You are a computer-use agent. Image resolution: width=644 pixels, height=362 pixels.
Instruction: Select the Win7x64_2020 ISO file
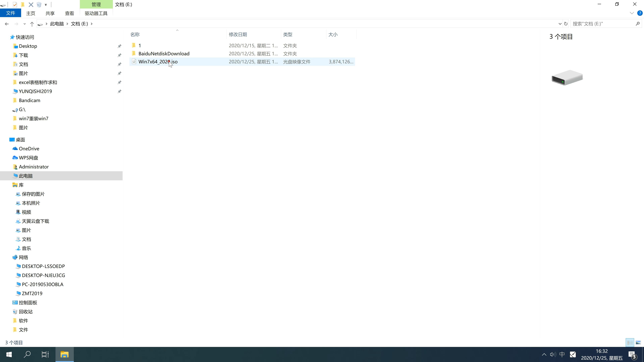click(158, 62)
